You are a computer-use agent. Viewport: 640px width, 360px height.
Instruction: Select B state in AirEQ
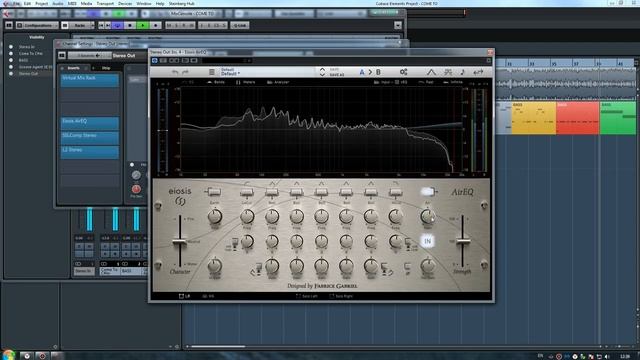[x=378, y=72]
